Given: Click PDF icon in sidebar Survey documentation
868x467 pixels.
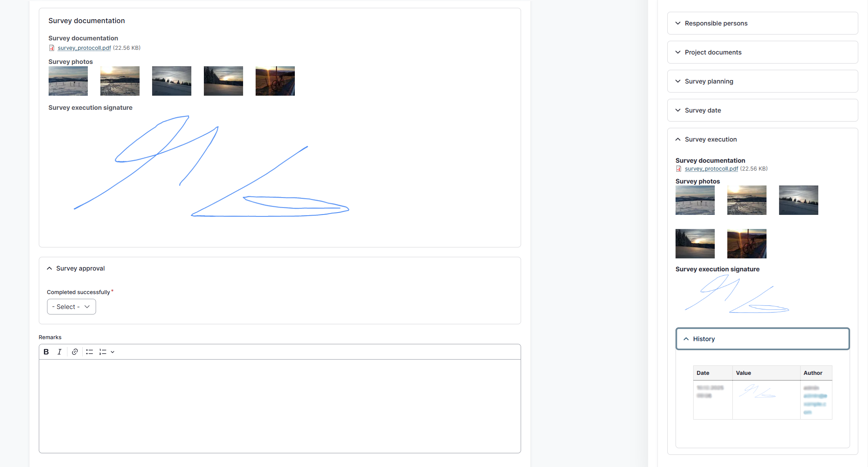Looking at the screenshot, I should [679, 169].
